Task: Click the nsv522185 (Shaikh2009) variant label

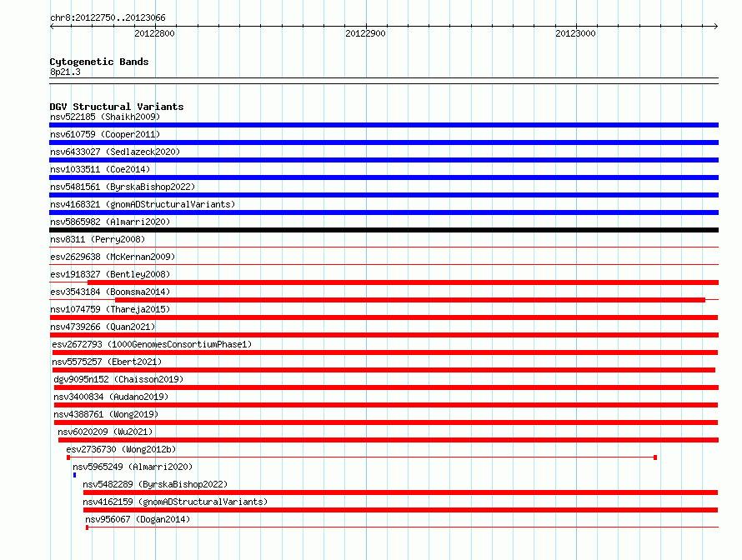Action: (105, 117)
